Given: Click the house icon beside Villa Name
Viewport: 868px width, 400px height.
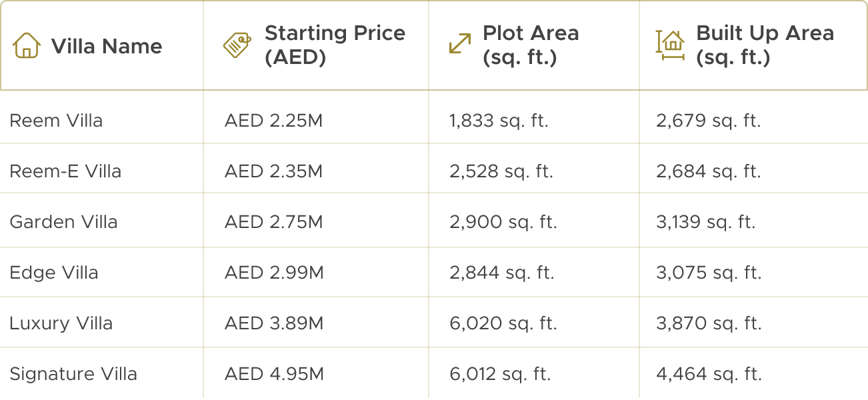Looking at the screenshot, I should click(x=27, y=45).
